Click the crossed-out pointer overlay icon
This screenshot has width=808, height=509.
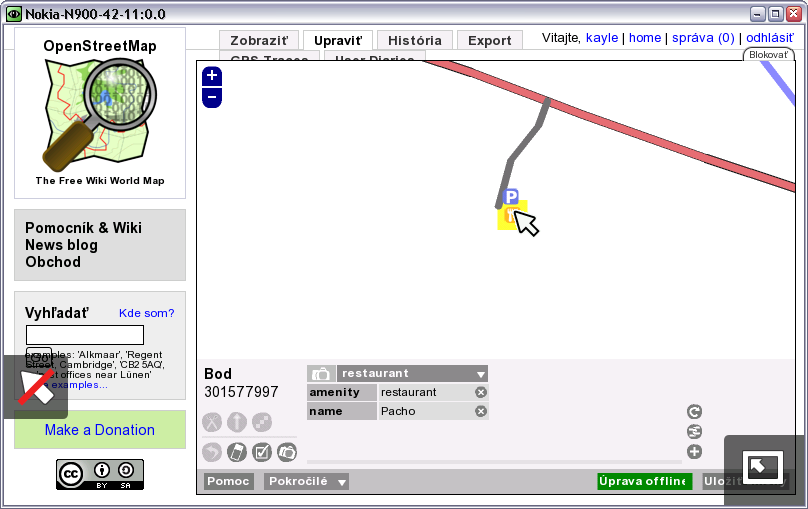(x=36, y=386)
